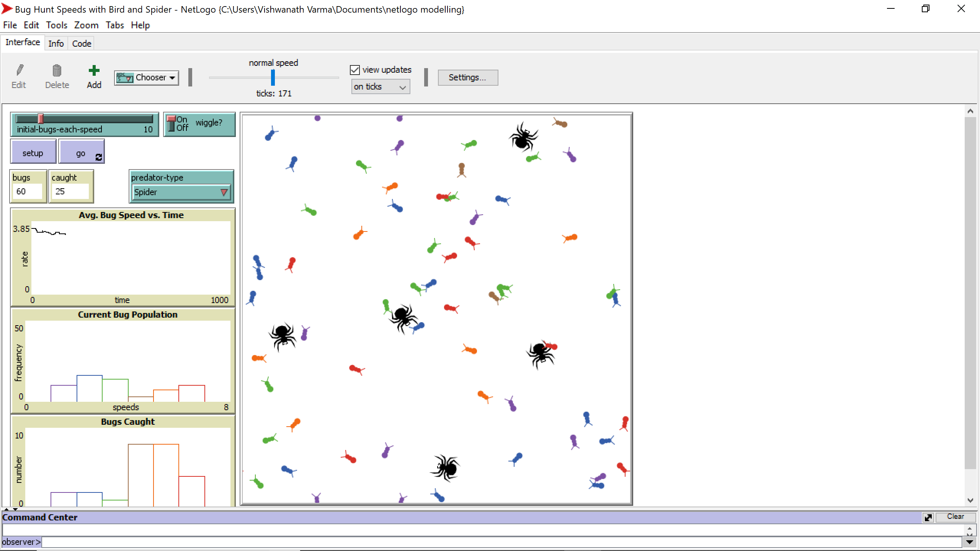Switch to the Code tab

(81, 43)
